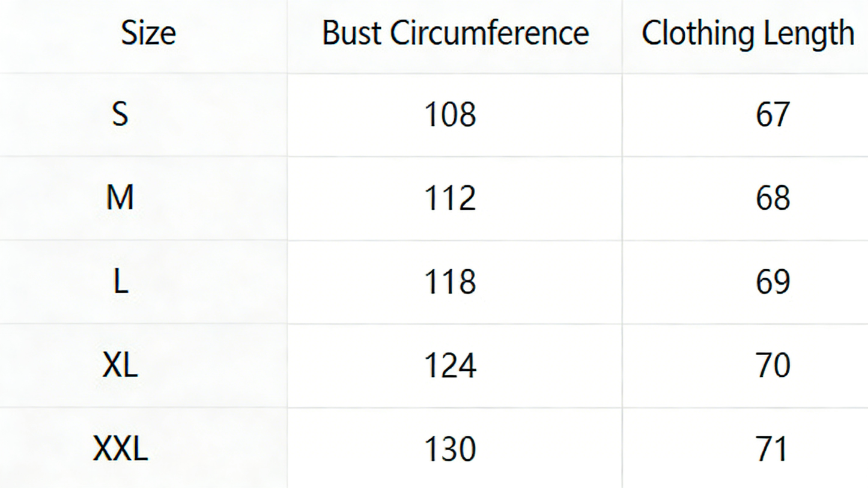Select the XL size cell

pos(120,365)
